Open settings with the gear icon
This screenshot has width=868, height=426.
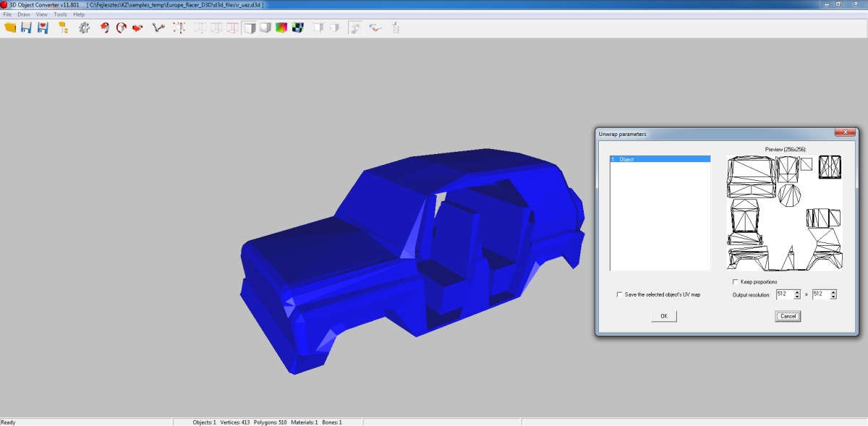[85, 27]
